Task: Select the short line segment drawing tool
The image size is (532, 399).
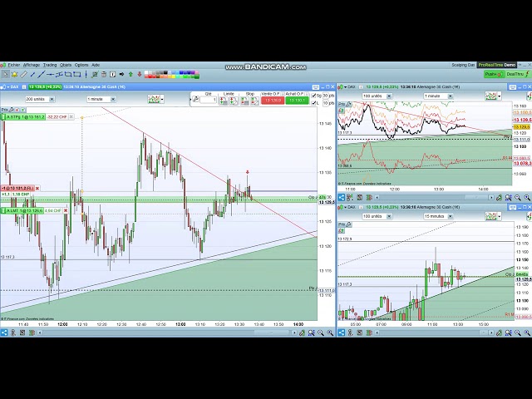Action: (x=32, y=74)
